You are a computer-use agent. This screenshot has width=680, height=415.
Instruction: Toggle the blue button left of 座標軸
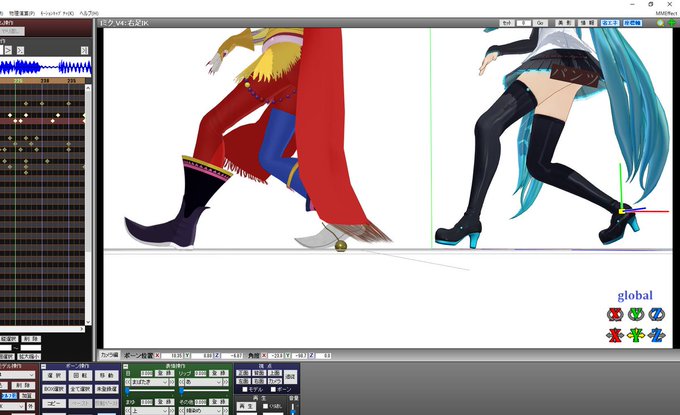(x=610, y=23)
